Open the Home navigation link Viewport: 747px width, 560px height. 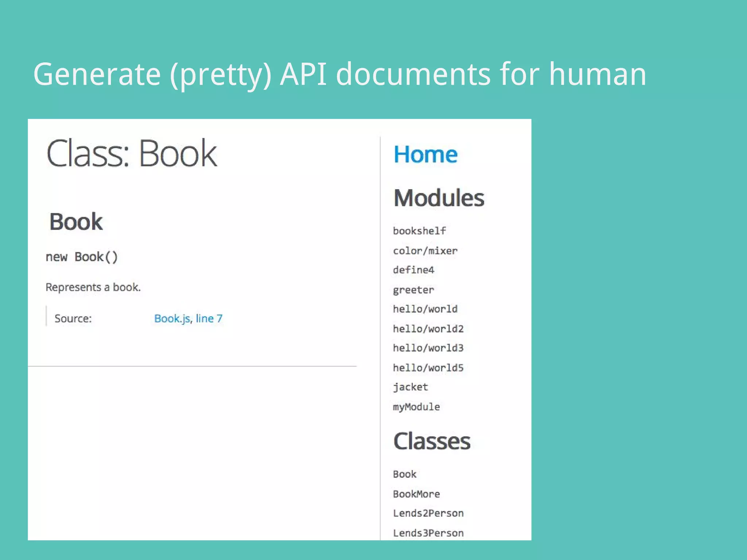tap(425, 154)
